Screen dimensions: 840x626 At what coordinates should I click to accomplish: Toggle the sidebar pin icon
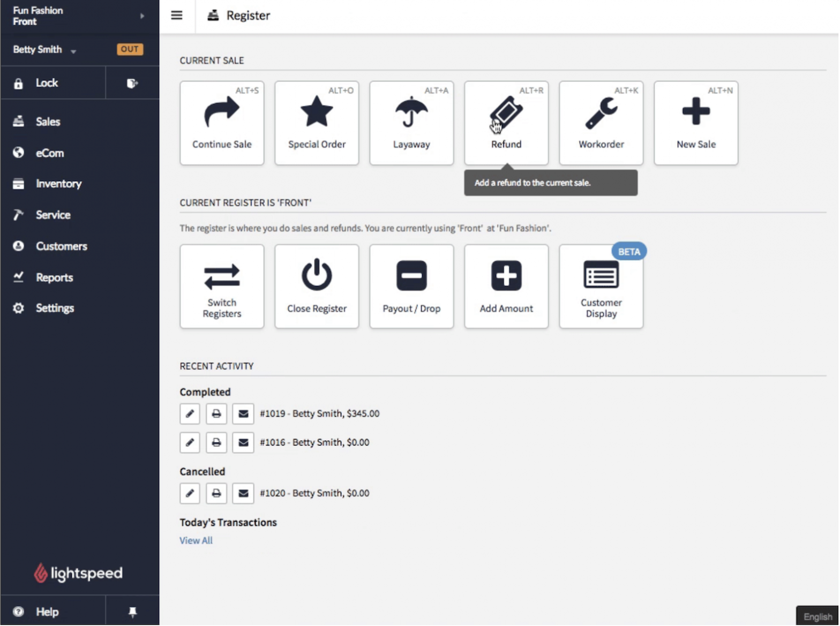click(x=132, y=612)
